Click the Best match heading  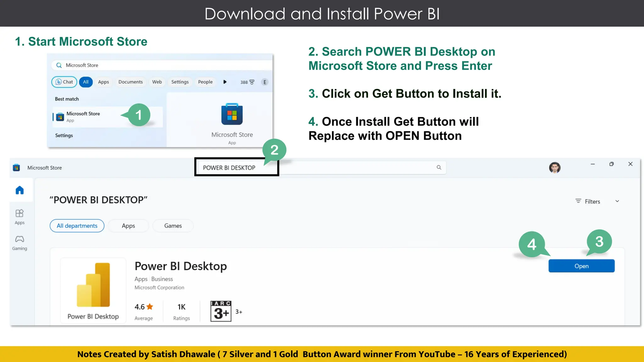67,99
